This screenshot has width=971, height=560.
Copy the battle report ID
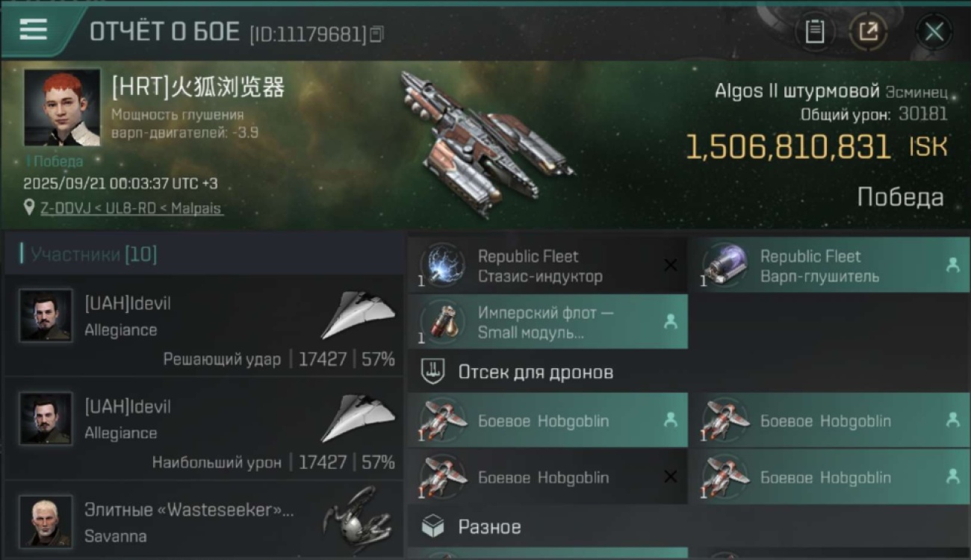(x=377, y=34)
